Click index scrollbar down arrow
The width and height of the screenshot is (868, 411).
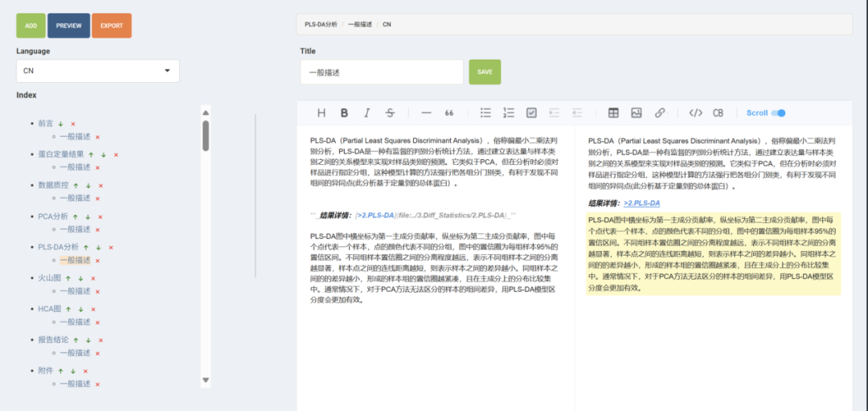206,380
